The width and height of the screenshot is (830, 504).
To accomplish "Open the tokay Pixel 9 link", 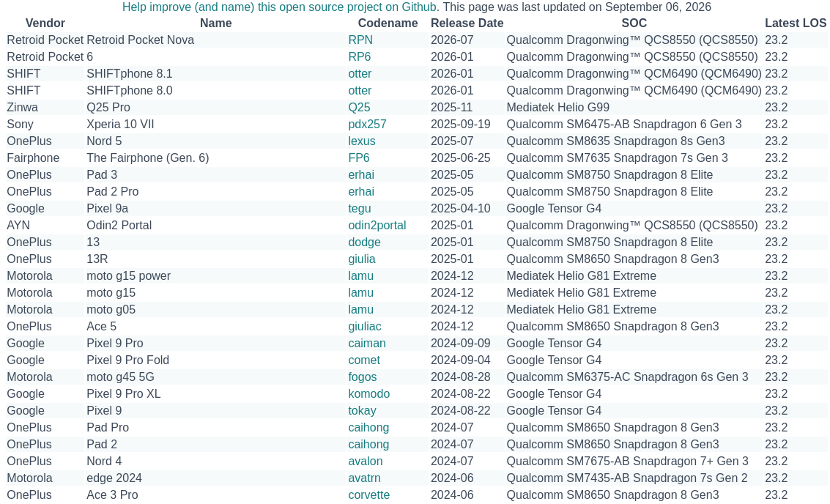I will coord(363,411).
